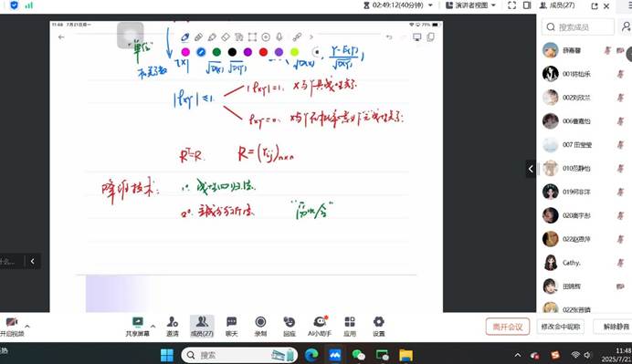Image resolution: width=632 pixels, height=364 pixels.
Task: Open the 应用 (Apps) grid icon
Action: click(x=350, y=326)
